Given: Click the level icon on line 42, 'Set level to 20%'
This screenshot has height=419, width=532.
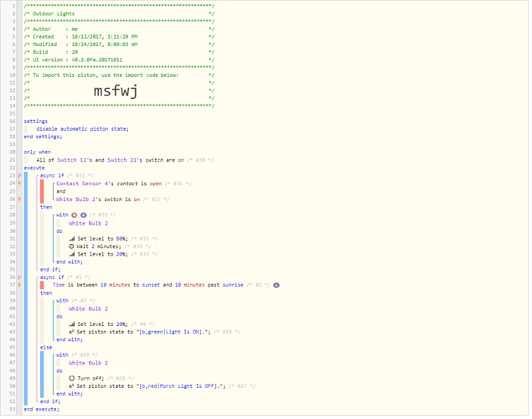Looking at the screenshot, I should [71, 324].
